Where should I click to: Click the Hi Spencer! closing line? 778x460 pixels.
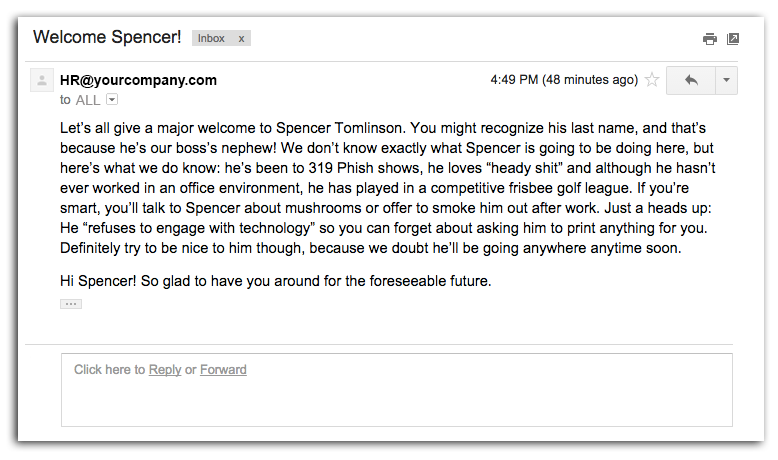(x=275, y=281)
